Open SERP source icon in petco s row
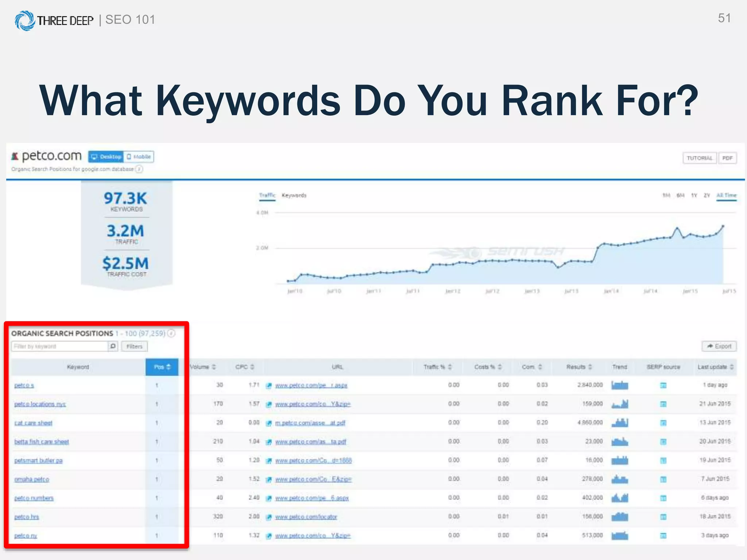 pyautogui.click(x=663, y=385)
